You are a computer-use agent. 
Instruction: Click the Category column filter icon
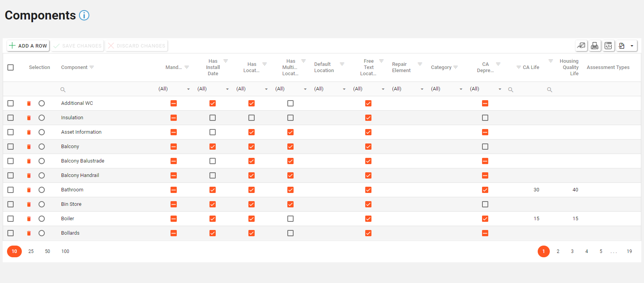456,67
